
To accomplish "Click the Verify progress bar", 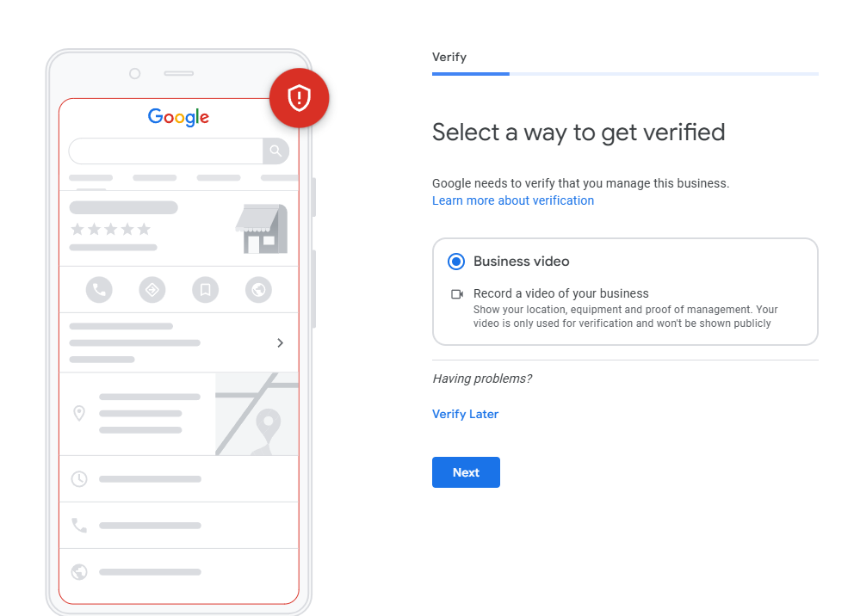I will (x=625, y=74).
